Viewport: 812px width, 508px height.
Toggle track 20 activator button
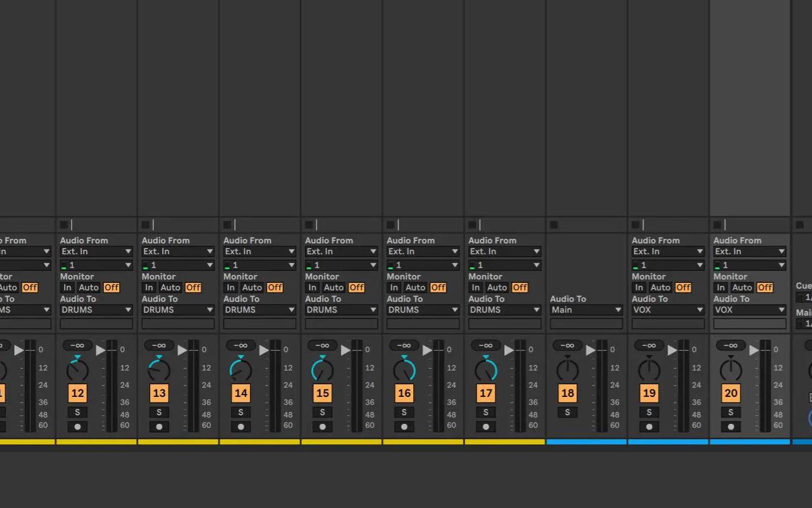click(731, 393)
